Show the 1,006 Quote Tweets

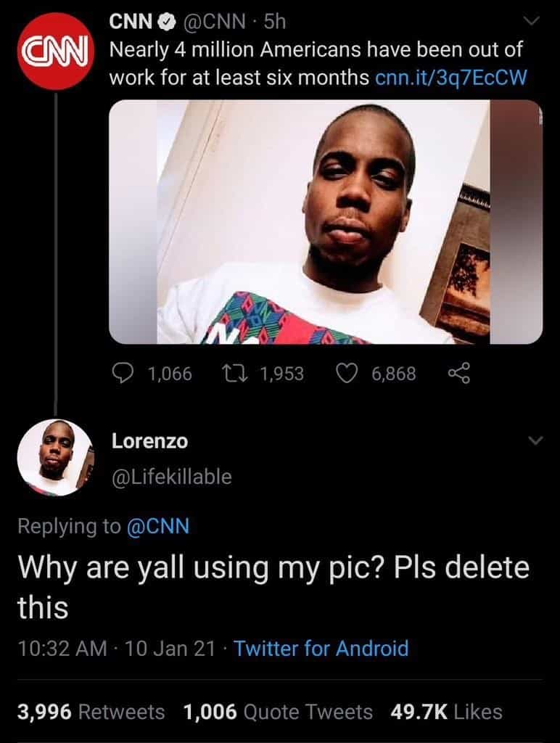point(279,712)
